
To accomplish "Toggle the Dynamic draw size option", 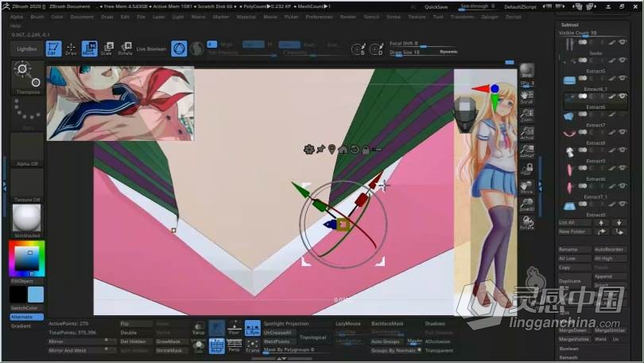I will 448,52.
